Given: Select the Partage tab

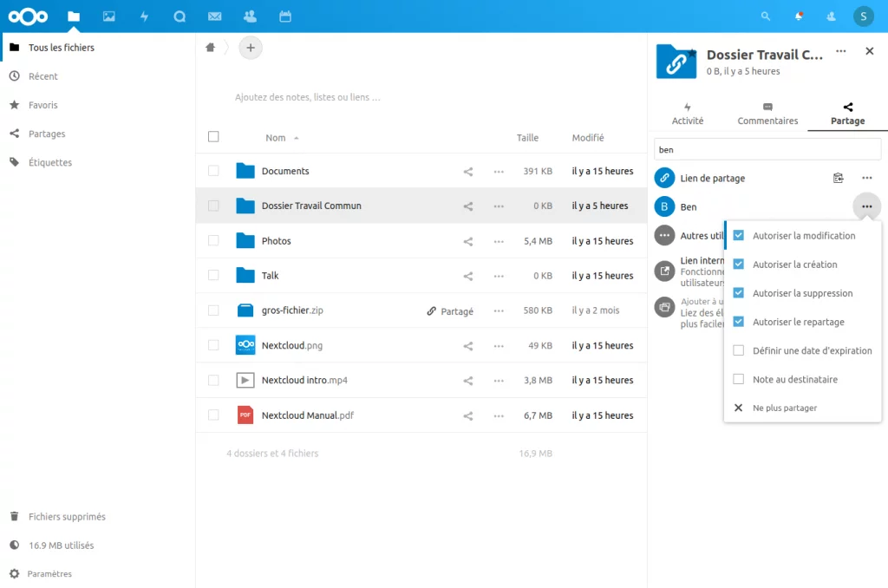Looking at the screenshot, I should (848, 114).
